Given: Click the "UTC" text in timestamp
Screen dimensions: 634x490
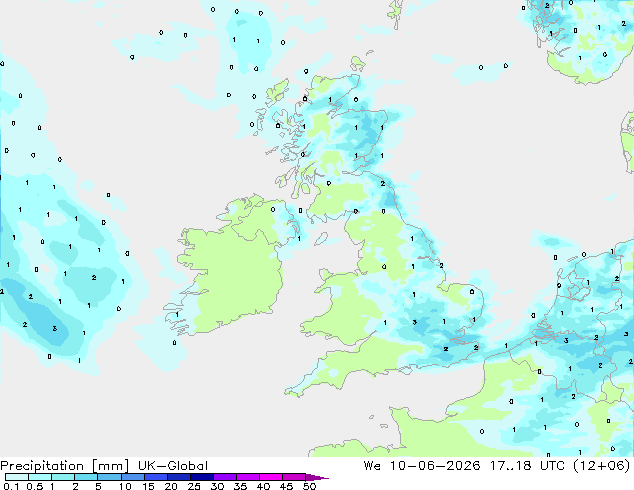Looking at the screenshot, I should pos(552,466).
